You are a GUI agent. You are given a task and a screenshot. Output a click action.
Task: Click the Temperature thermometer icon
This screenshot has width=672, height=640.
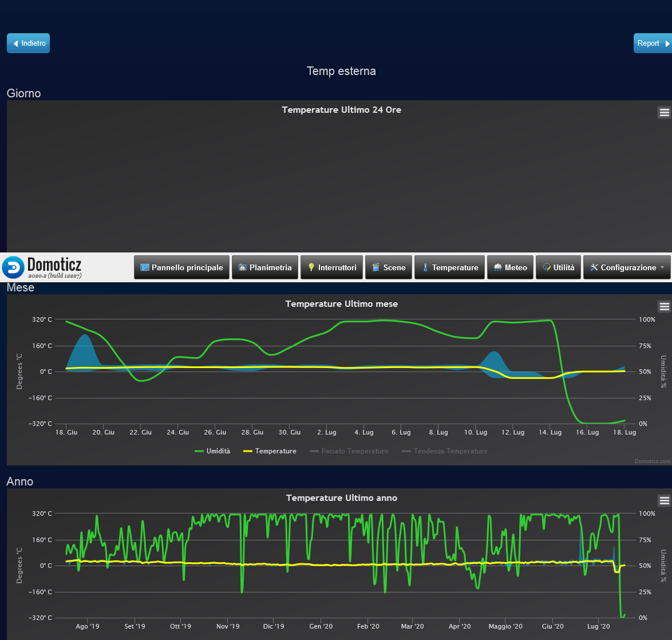point(425,267)
